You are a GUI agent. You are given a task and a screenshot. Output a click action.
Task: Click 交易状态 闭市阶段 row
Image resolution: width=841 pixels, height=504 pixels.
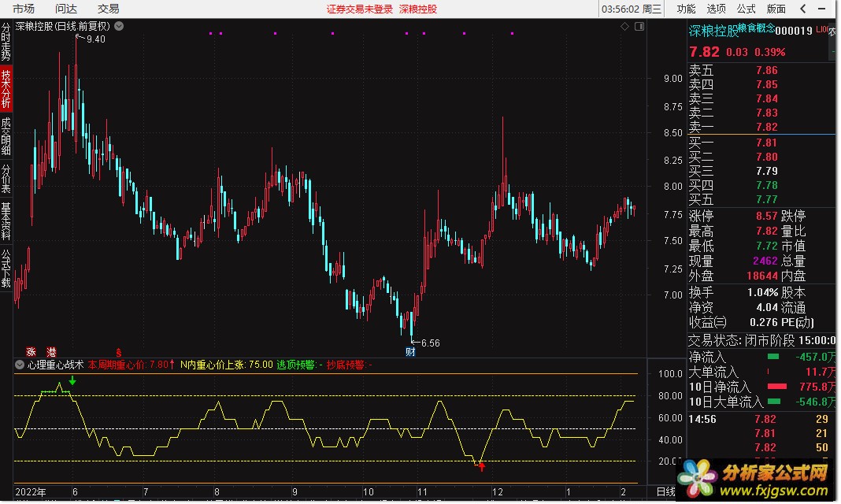coord(761,340)
